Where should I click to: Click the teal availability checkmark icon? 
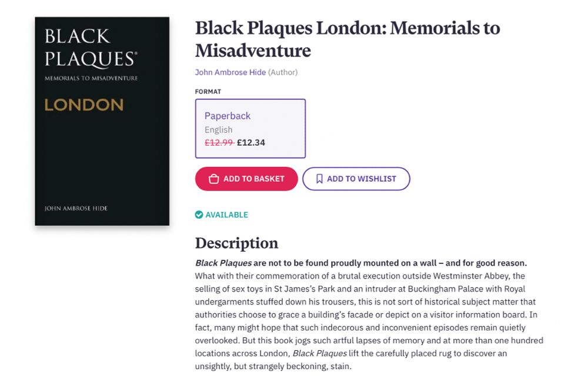(x=199, y=215)
